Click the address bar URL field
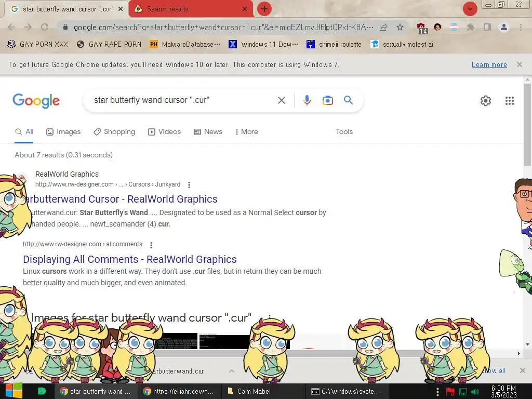The image size is (532, 399). click(x=223, y=27)
